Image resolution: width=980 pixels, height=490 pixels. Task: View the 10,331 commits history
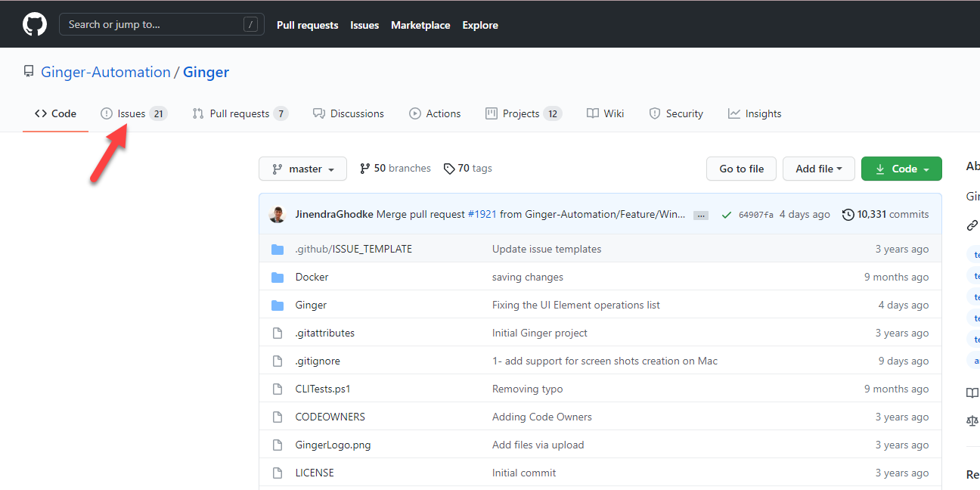click(886, 215)
